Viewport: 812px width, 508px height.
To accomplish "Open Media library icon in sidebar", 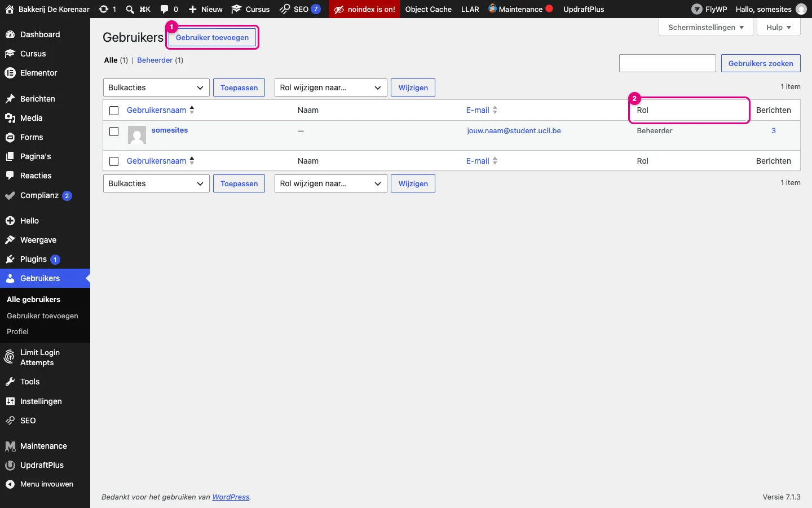I will point(10,118).
